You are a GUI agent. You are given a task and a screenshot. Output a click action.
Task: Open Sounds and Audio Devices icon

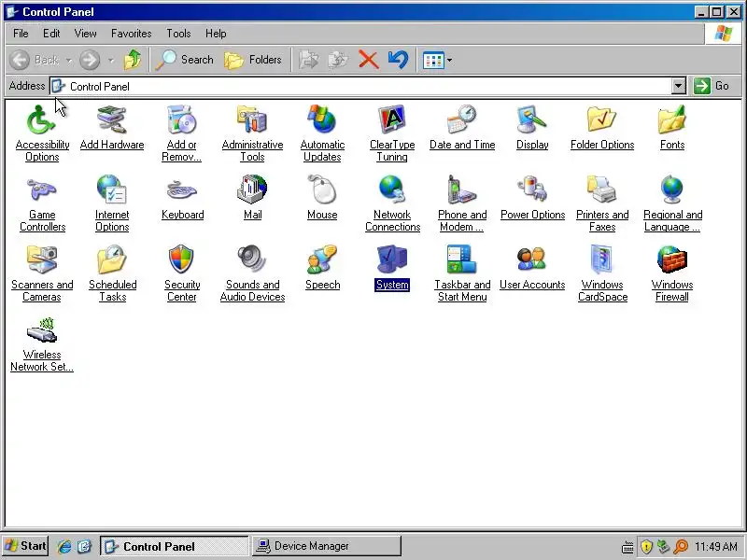252,259
